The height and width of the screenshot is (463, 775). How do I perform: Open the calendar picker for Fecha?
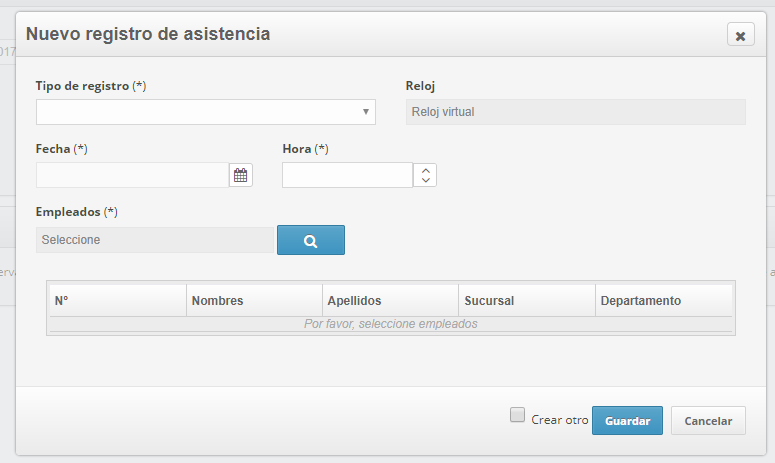pos(241,175)
